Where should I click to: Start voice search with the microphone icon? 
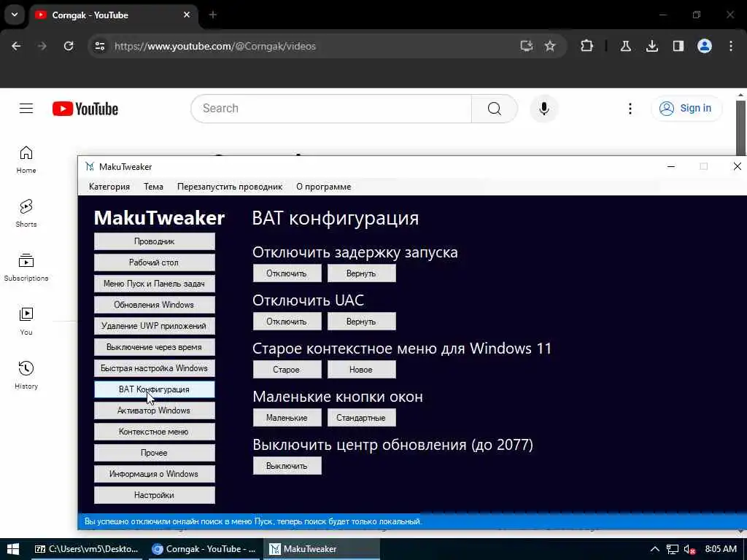tap(543, 109)
